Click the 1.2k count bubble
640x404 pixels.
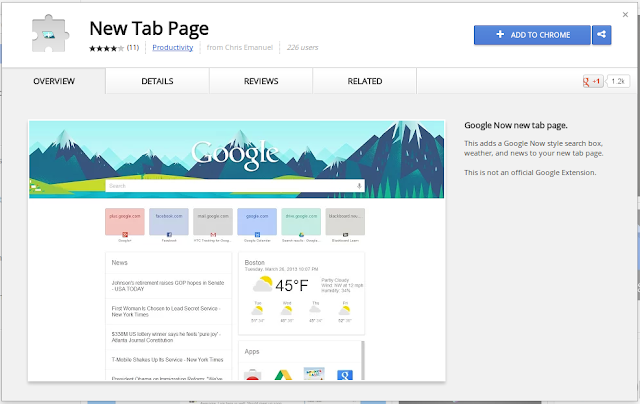(618, 81)
